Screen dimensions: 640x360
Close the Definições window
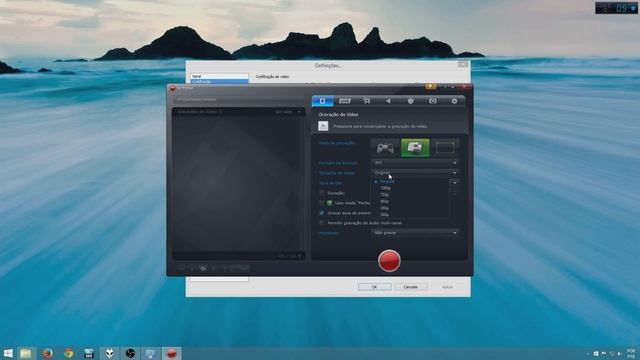(x=463, y=64)
